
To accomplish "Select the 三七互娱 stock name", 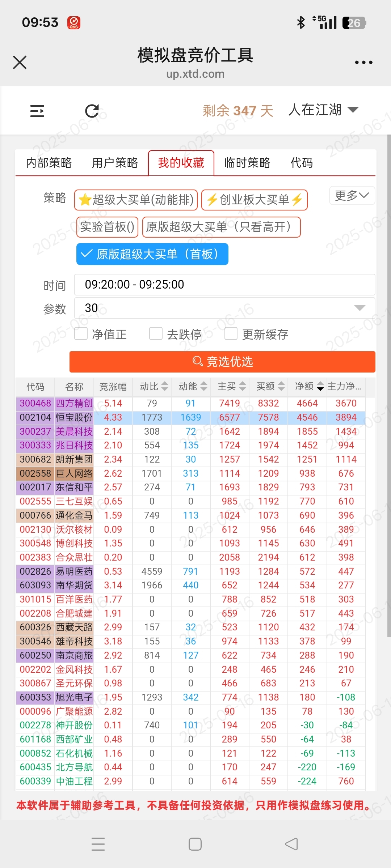I will point(74,501).
